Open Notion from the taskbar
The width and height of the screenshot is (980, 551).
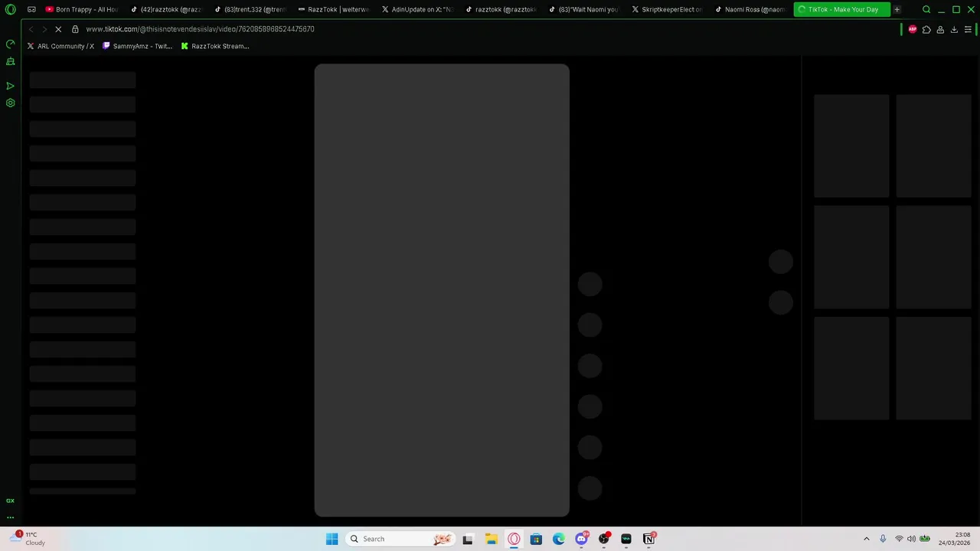[x=649, y=539]
